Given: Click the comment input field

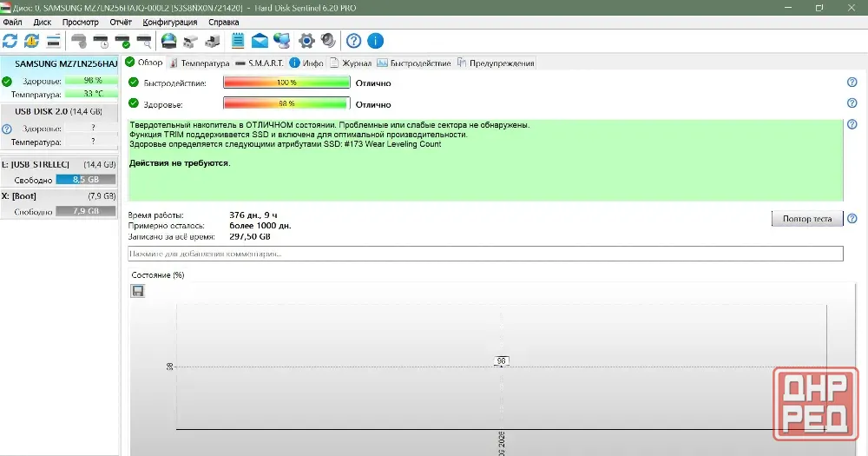Looking at the screenshot, I should tap(485, 254).
